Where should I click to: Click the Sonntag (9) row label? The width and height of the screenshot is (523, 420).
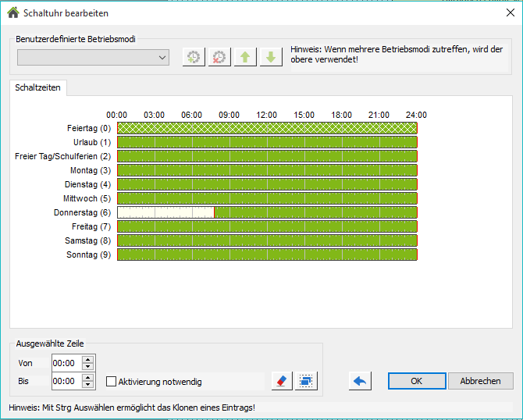tap(88, 254)
